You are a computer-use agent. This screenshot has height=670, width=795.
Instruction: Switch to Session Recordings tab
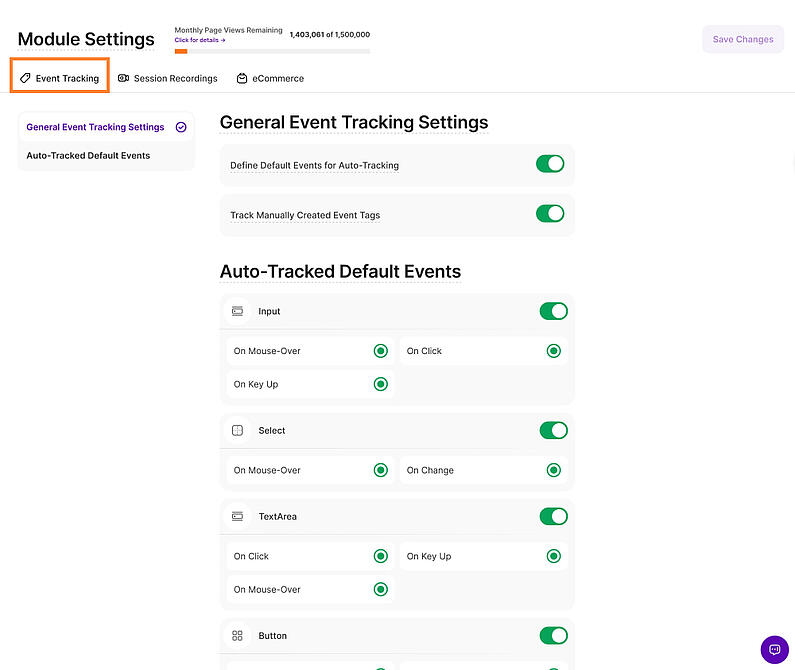coord(167,78)
